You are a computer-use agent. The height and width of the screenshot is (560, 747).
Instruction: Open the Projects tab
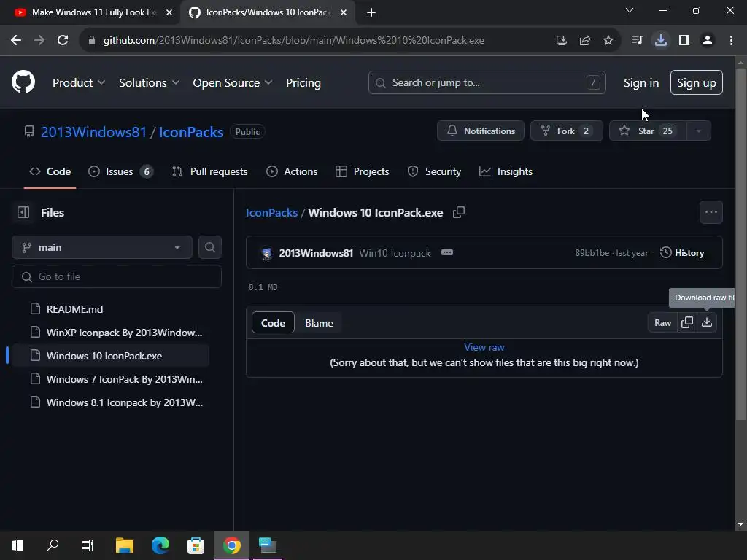coord(363,171)
